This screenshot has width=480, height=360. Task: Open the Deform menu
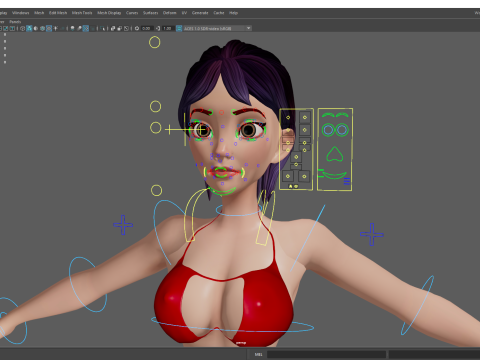(x=169, y=13)
